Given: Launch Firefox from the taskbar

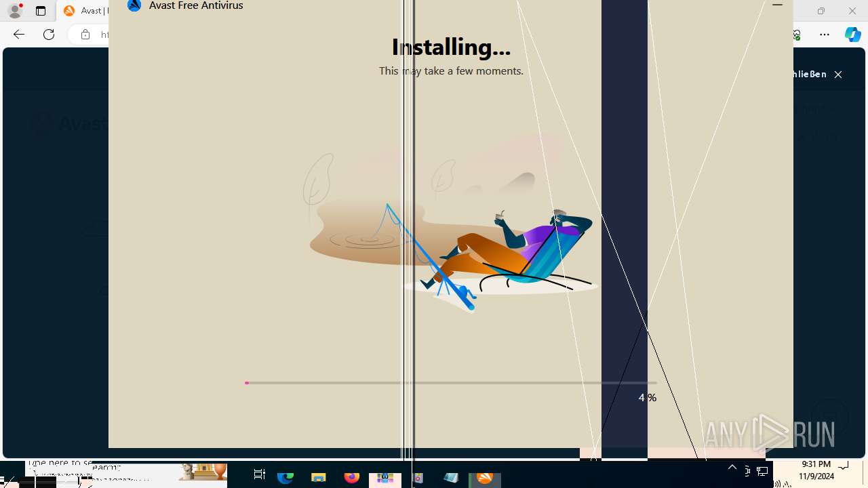Looking at the screenshot, I should (x=351, y=476).
